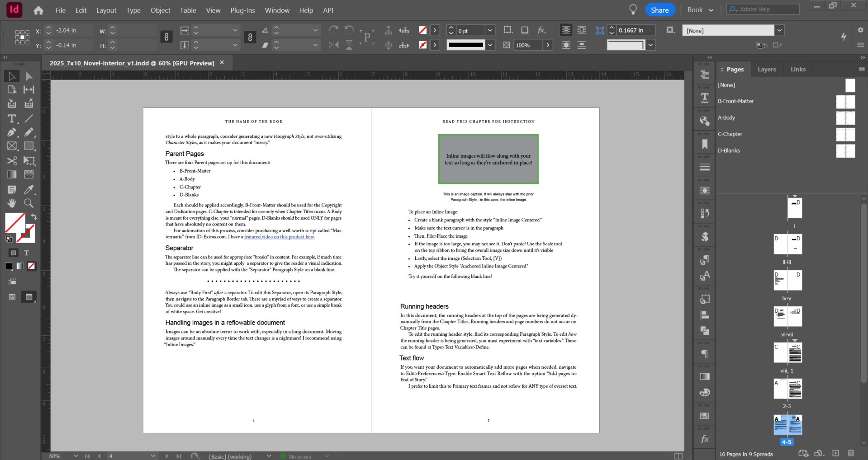
Task: Go to next page arrow
Action: tap(166, 456)
